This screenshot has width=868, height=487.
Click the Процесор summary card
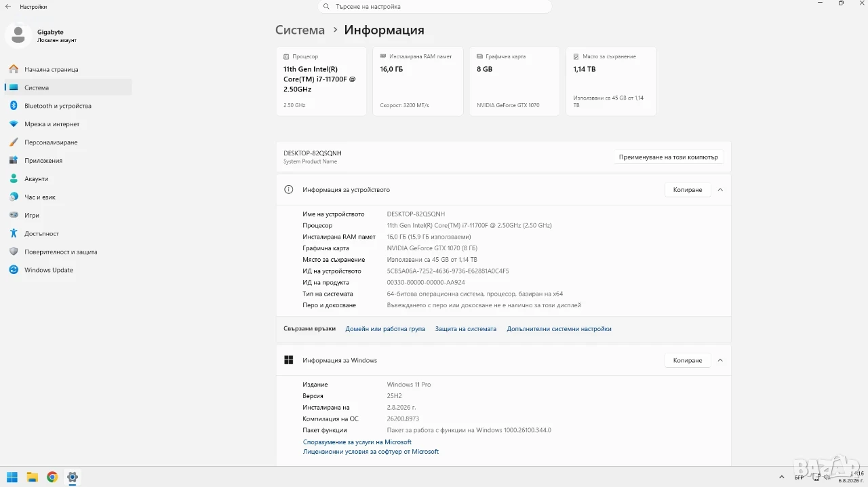point(321,81)
